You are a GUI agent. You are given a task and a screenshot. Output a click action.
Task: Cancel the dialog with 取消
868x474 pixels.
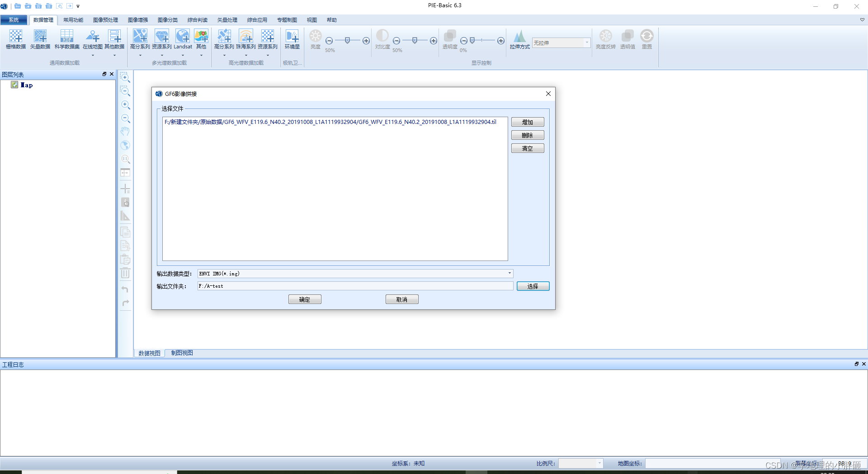[x=402, y=299]
